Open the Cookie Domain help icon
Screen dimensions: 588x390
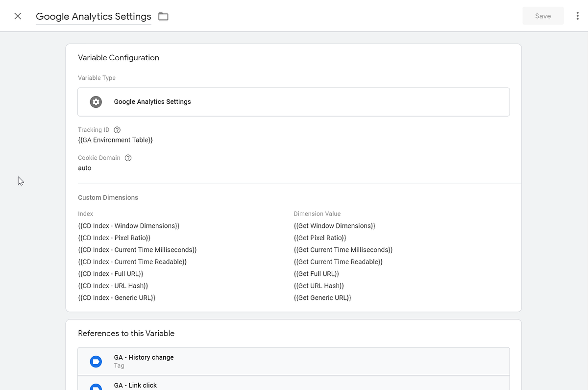127,157
